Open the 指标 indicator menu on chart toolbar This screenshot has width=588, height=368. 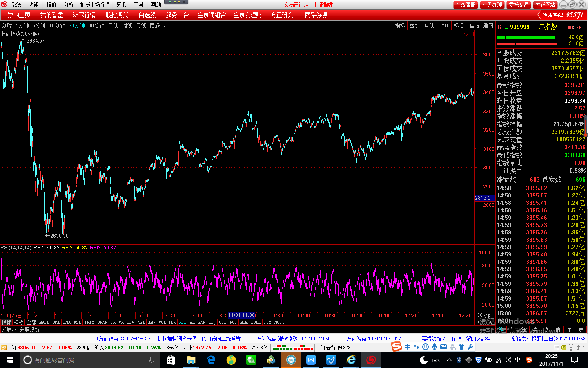click(x=400, y=25)
